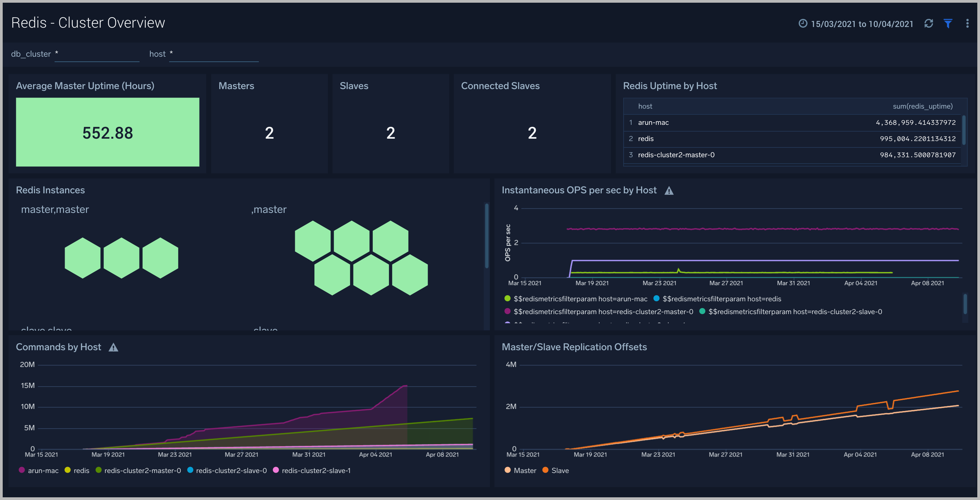The width and height of the screenshot is (980, 500).
Task: Select the arun-mac row in Redis Uptime table
Action: click(x=653, y=122)
